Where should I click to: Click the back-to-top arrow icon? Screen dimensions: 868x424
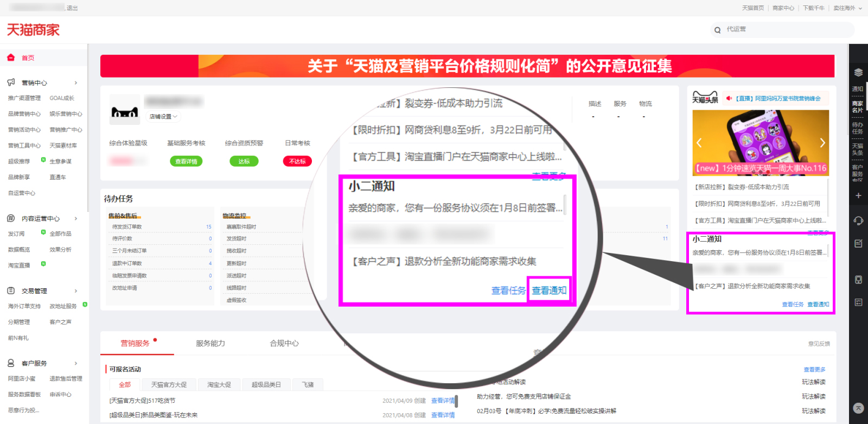coord(858,408)
